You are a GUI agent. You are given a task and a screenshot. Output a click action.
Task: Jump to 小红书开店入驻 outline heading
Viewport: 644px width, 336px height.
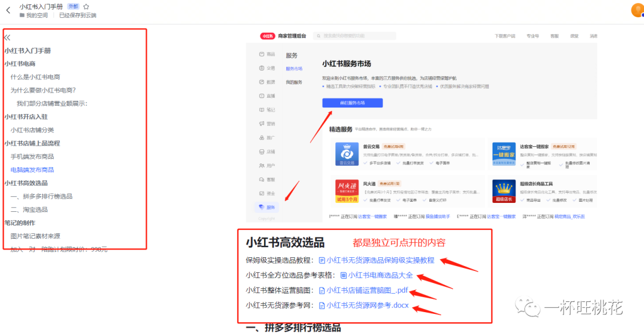26,117
